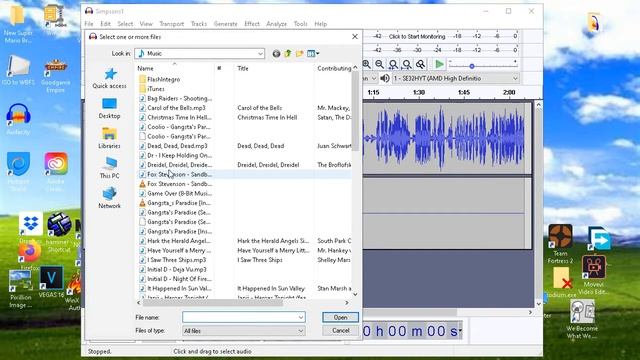Viewport: 640px width, 360px height.
Task: Open Pixillion Image desktop shortcut
Action: 20,288
